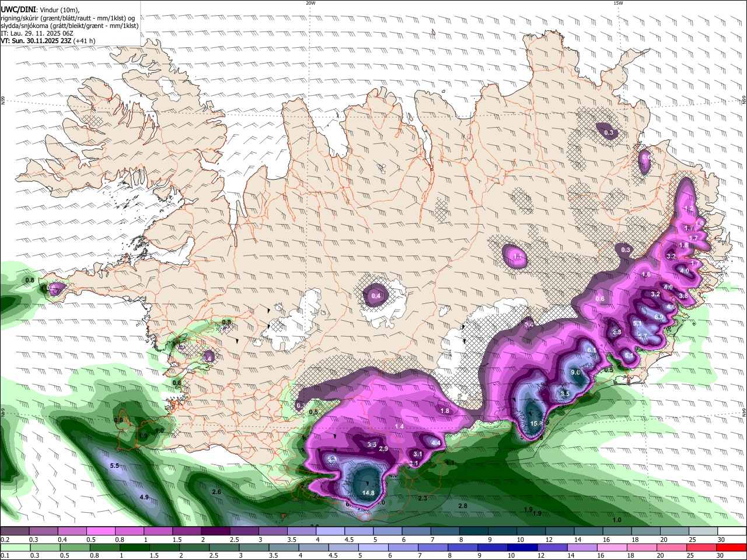747x560 pixels.
Task: Click the '20W' longitude label
Action: [x=310, y=3]
